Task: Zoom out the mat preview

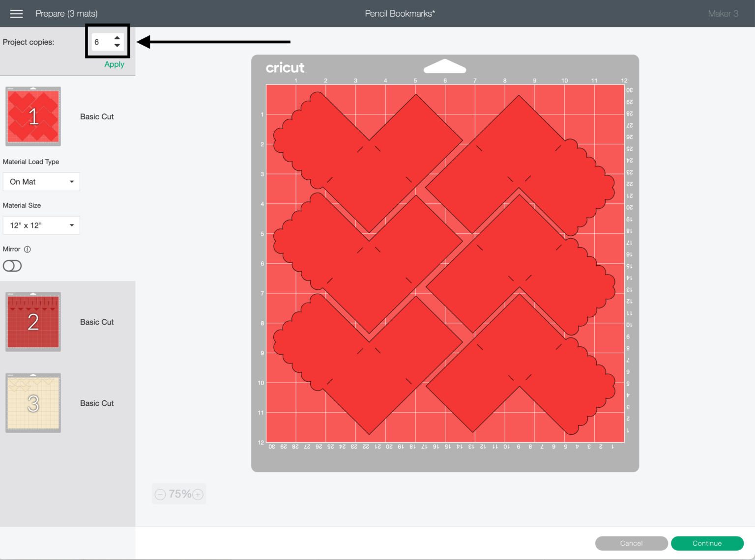Action: click(160, 494)
